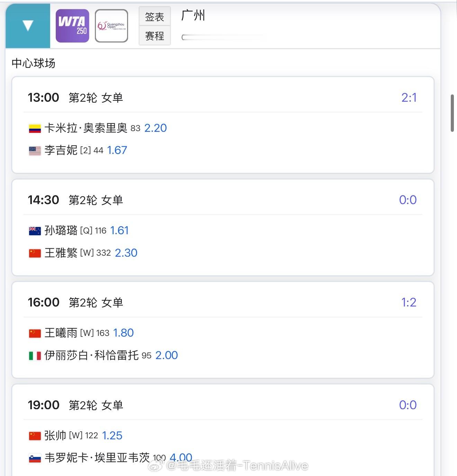The width and height of the screenshot is (457, 476).
Task: Click the New Zealand flag beside 孙璐璐
Action: [35, 231]
